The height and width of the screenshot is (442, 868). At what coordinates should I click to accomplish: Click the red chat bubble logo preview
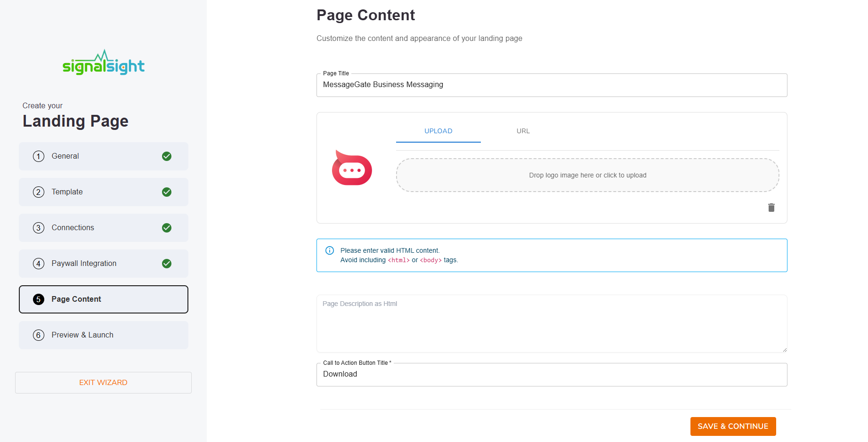click(x=352, y=168)
